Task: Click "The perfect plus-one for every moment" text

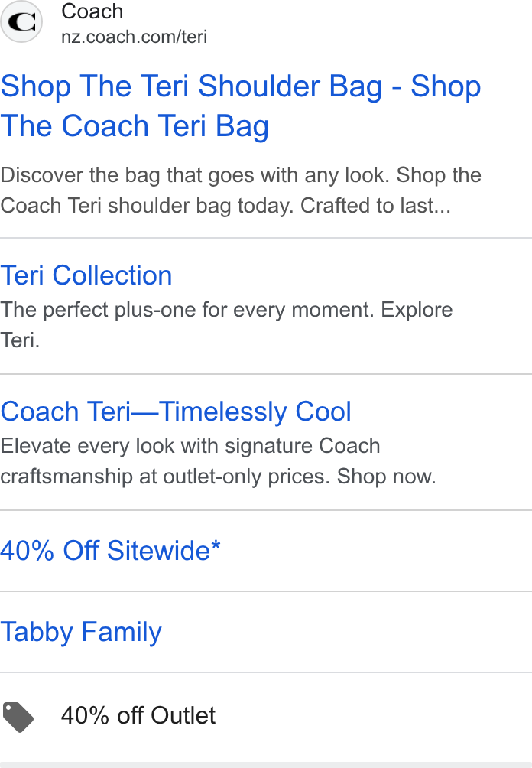Action: 187,310
